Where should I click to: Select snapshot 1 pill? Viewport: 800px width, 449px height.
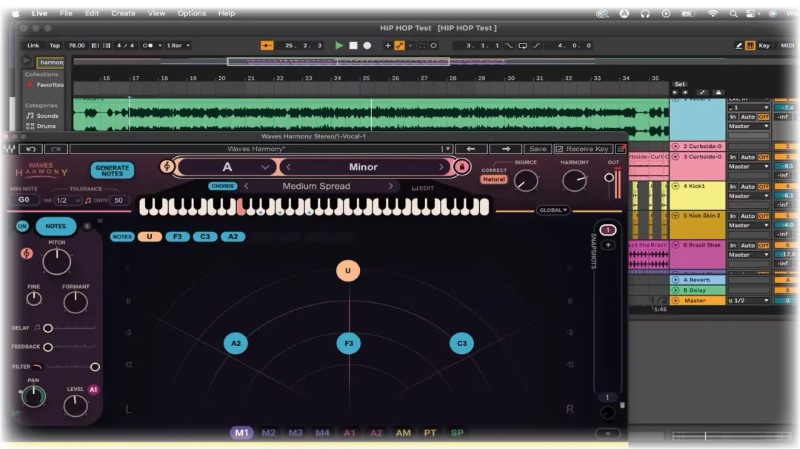(x=608, y=230)
